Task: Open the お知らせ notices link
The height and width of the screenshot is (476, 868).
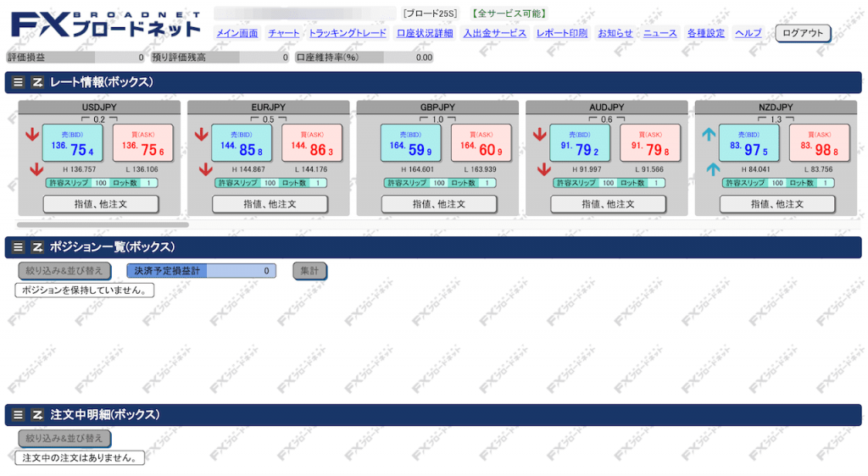Action: 615,33
